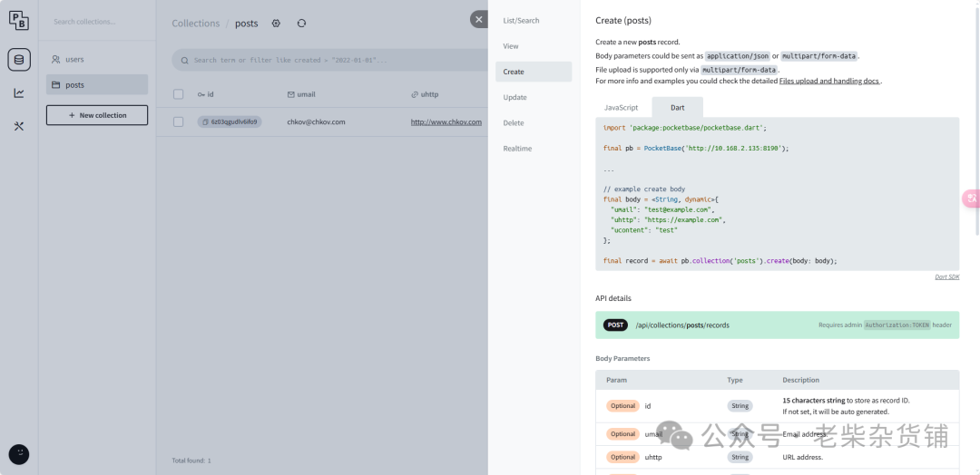Refresh the posts records list
Image resolution: width=980 pixels, height=475 pixels.
[x=301, y=24]
